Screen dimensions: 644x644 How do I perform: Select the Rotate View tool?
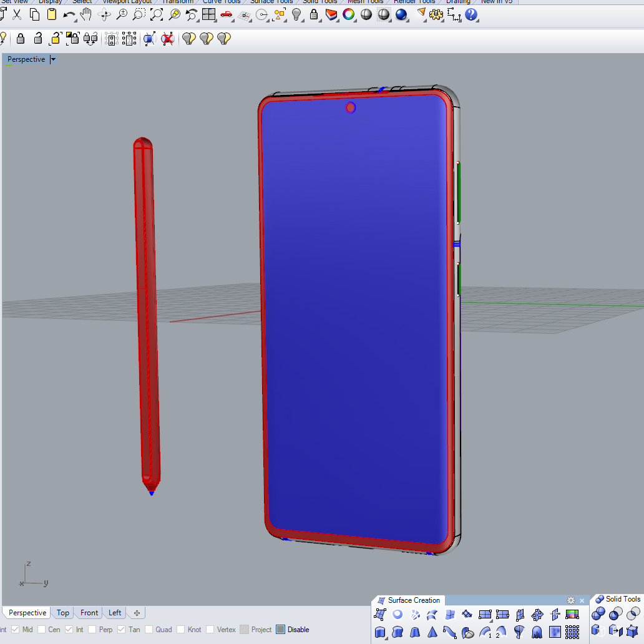[x=104, y=15]
